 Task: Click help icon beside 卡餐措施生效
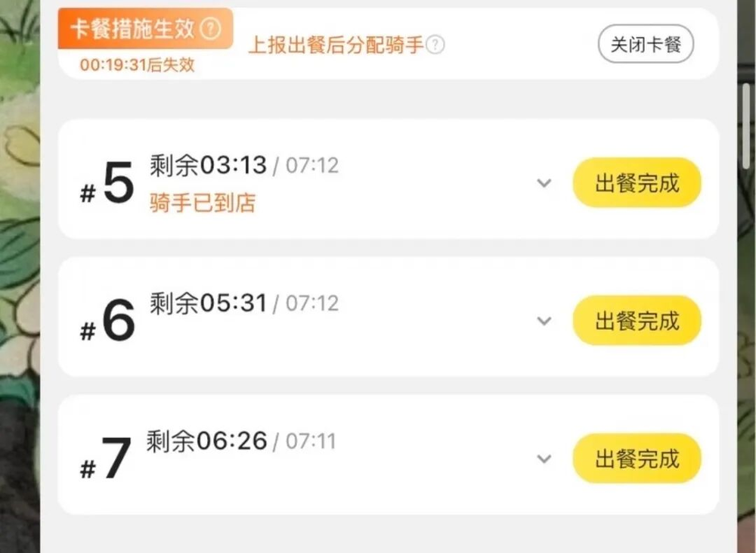click(x=212, y=30)
